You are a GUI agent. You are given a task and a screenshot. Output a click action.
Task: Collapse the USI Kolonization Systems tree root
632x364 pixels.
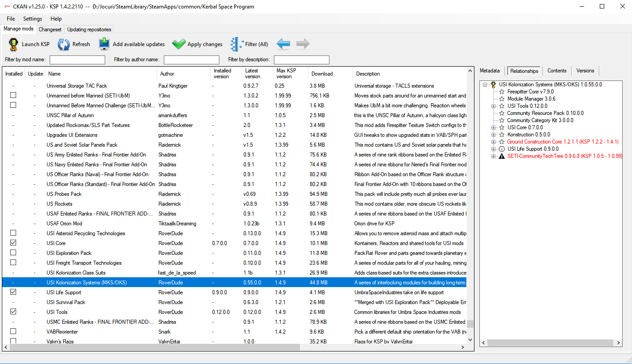point(485,85)
